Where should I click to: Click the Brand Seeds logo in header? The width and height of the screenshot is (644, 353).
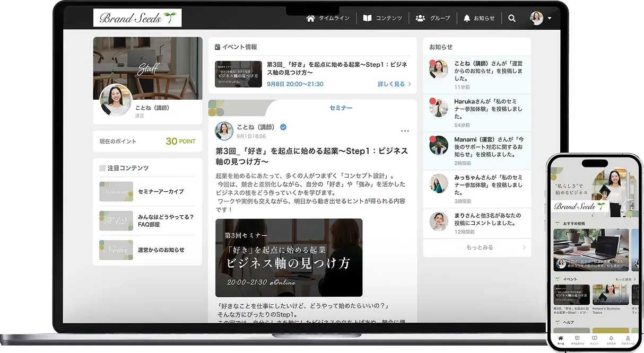coord(137,17)
